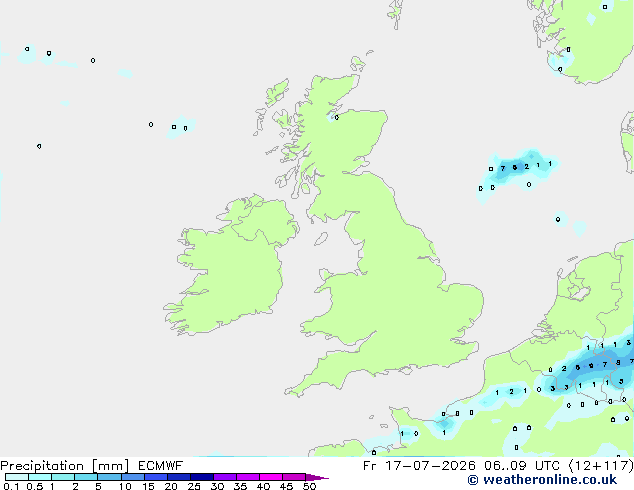Click the "(12+117)" forecast step text
Screen dimensions: 634x490
click(x=601, y=466)
